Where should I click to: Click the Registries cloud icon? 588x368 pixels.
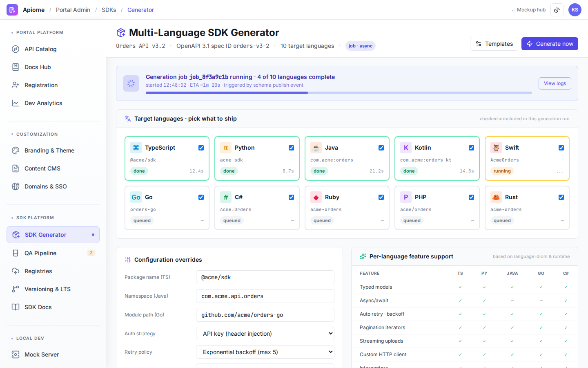click(x=16, y=271)
